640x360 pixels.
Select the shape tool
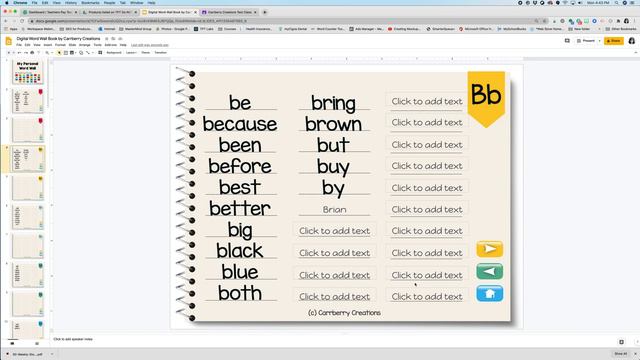[81, 53]
